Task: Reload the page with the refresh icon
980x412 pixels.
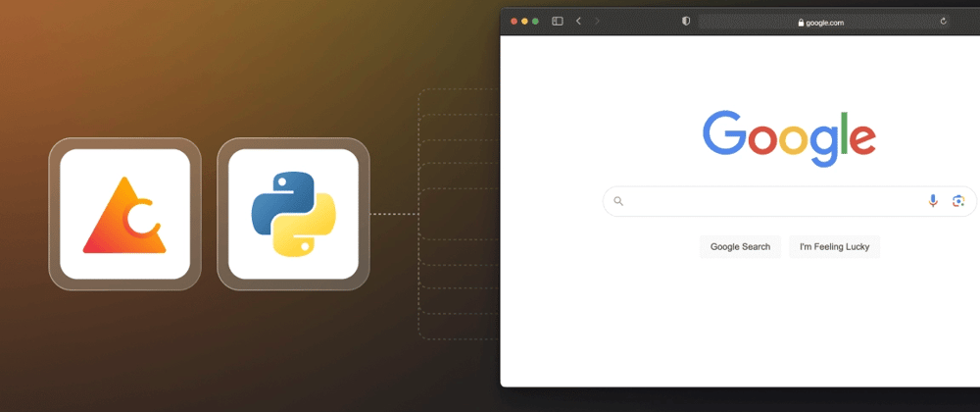Action: tap(943, 22)
